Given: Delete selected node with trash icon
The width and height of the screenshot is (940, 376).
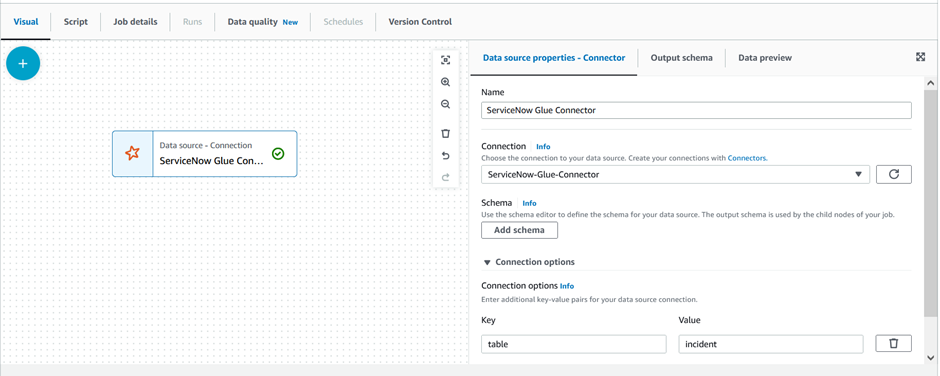Looking at the screenshot, I should (445, 133).
